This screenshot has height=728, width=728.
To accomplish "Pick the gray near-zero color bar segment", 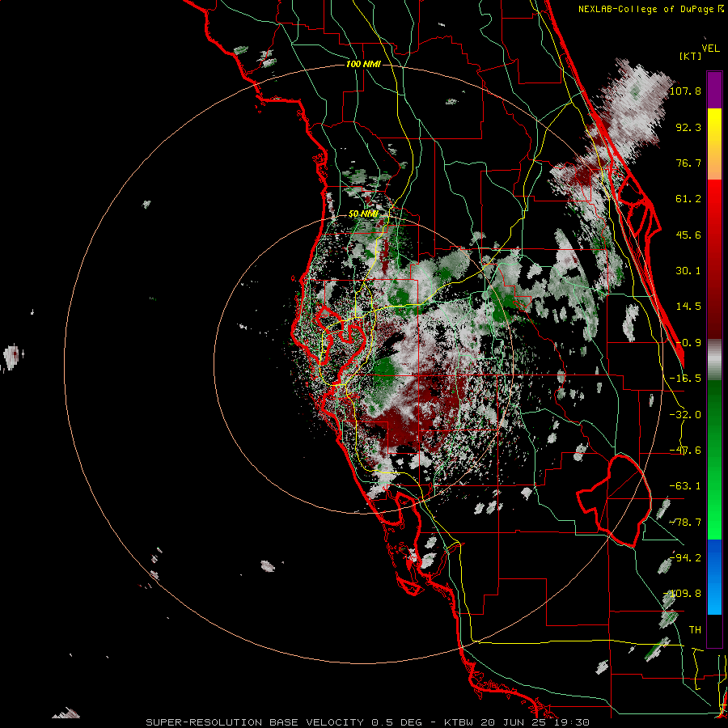I will [x=714, y=359].
